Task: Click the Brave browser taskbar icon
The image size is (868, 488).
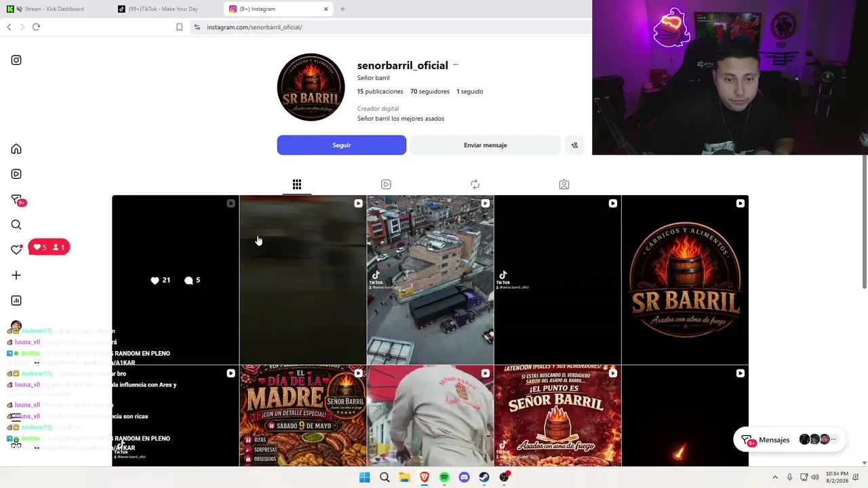Action: point(425,477)
